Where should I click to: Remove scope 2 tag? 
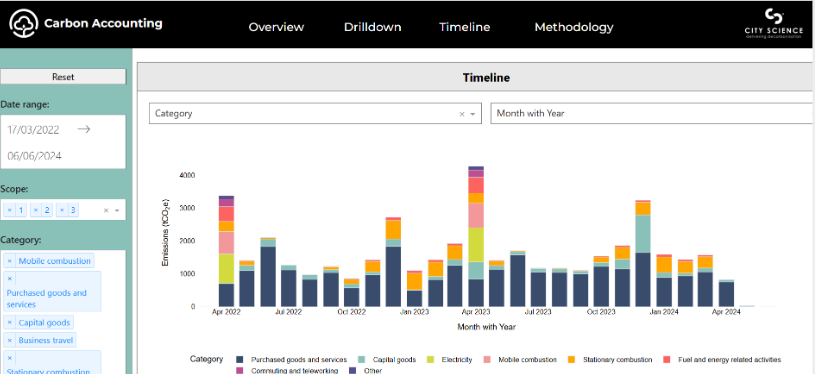35,210
